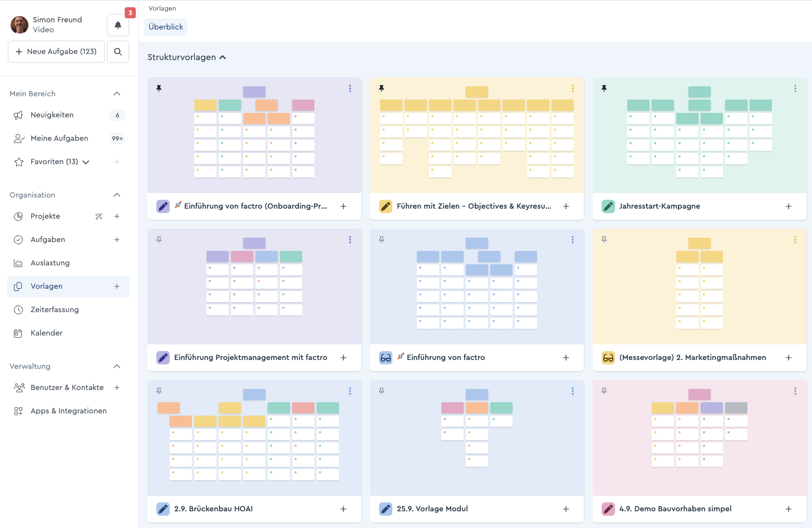Click the pencil icon of 4.9. Demo Bauvorhaben simpel

608,509
